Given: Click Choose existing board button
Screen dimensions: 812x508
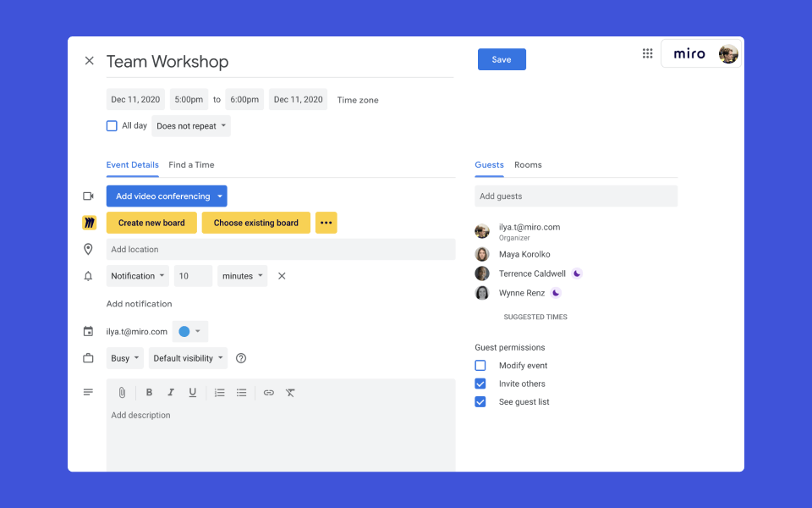Looking at the screenshot, I should click(256, 223).
